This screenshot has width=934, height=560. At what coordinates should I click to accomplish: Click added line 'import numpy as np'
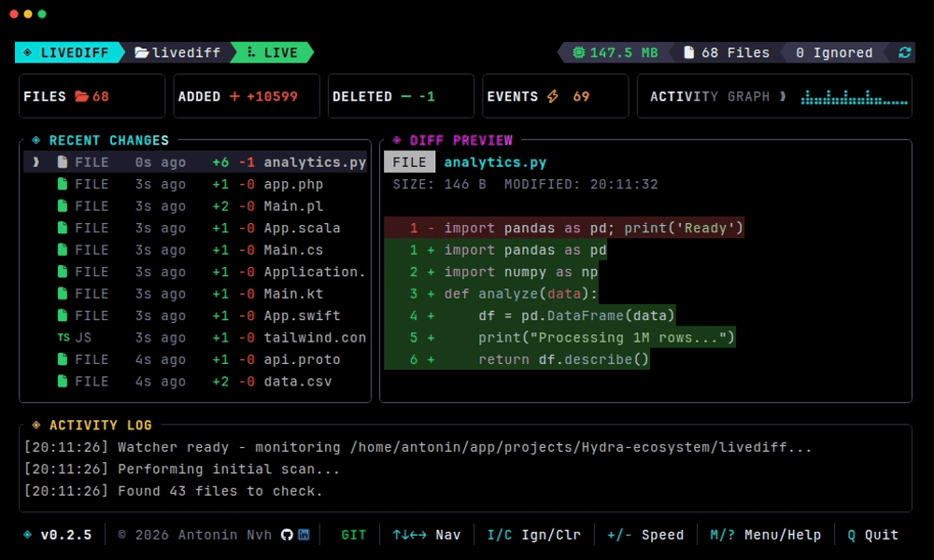point(491,272)
